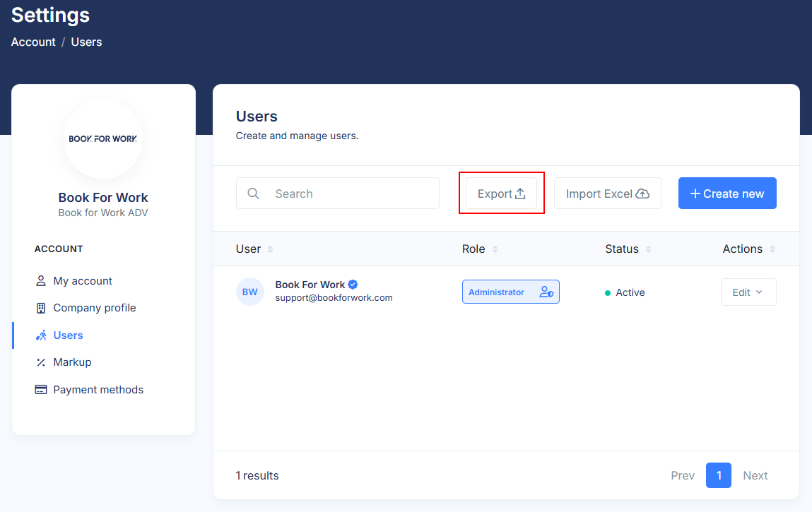The width and height of the screenshot is (812, 512).
Task: Click the Book For Work company logo
Action: [103, 138]
